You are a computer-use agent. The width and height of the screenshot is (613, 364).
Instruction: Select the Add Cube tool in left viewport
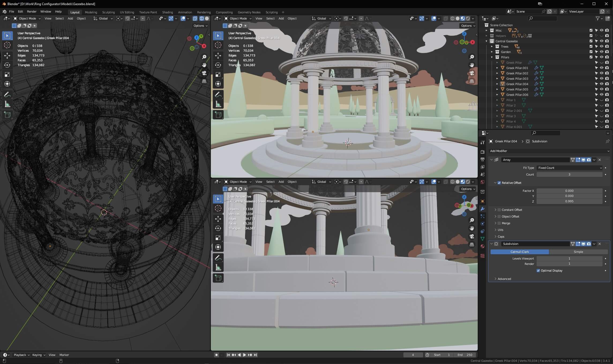(7, 115)
